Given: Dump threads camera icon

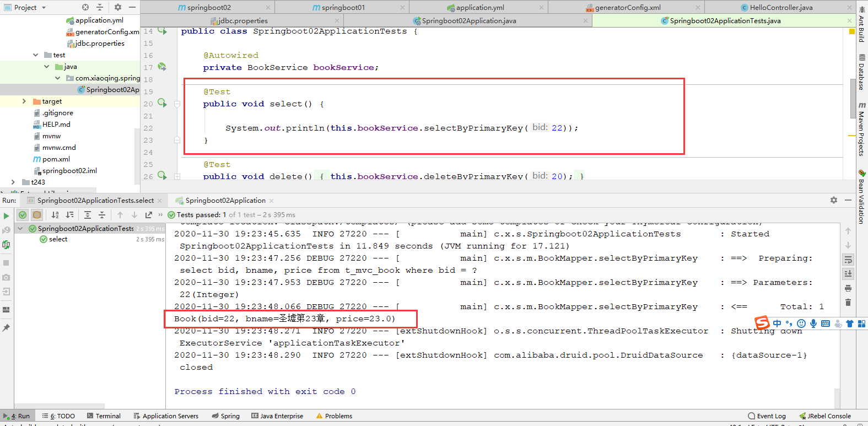Looking at the screenshot, I should [6, 277].
